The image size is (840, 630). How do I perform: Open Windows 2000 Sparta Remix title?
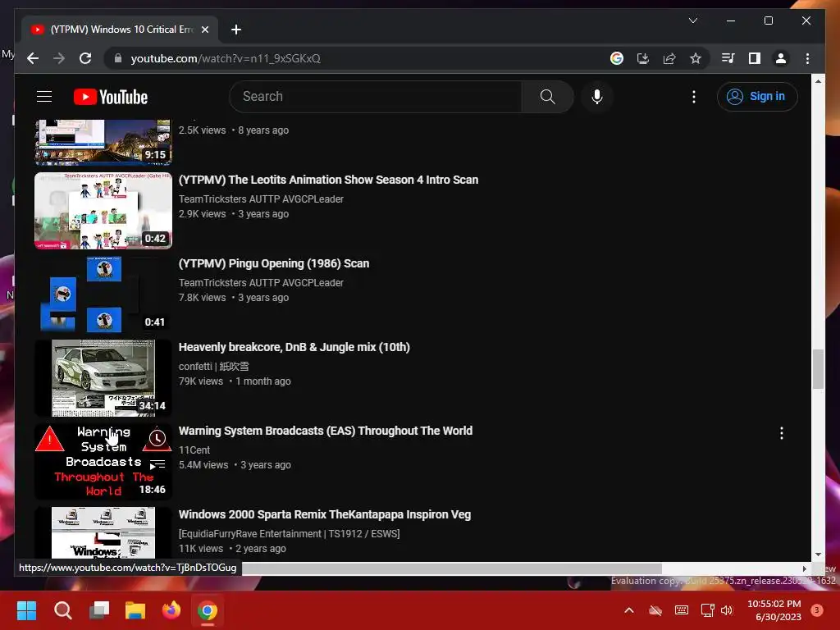click(x=325, y=514)
